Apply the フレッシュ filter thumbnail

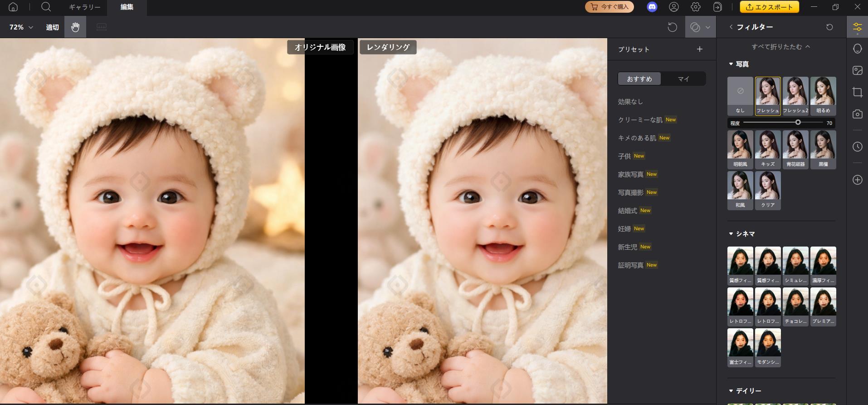(768, 96)
